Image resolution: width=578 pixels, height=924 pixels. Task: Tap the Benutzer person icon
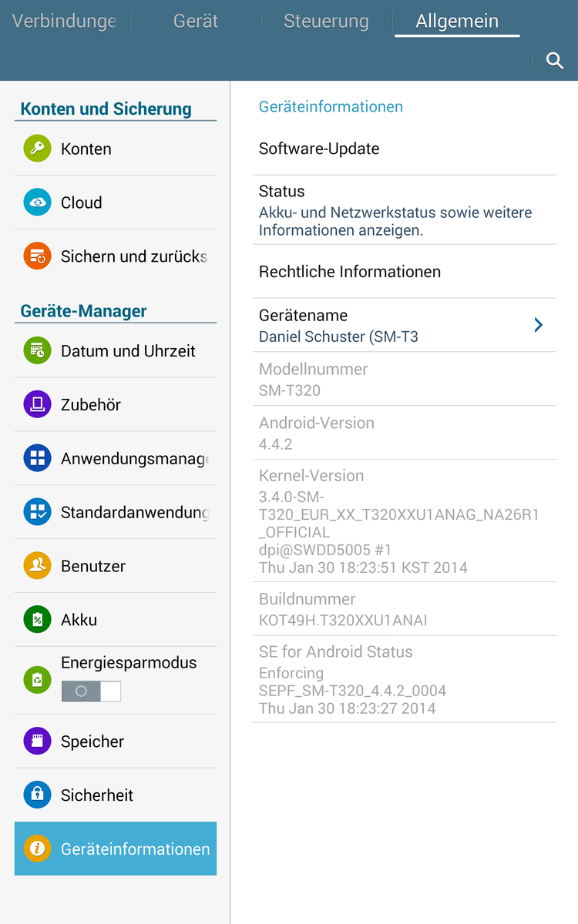tap(37, 566)
